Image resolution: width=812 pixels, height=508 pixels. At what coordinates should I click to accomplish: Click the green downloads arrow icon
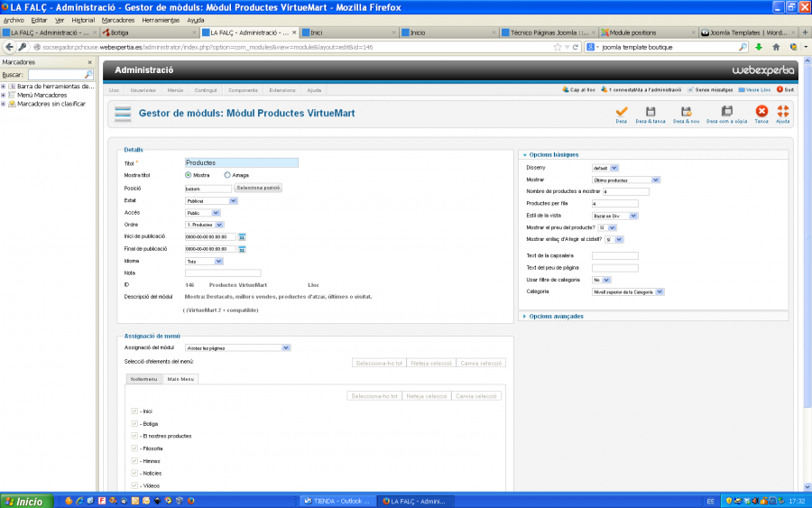coord(759,47)
